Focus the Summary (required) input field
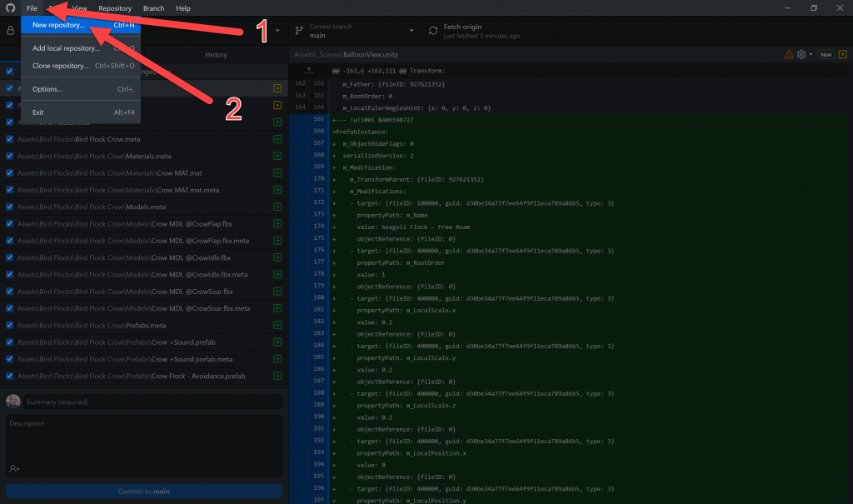The height and width of the screenshot is (504, 853). pos(153,402)
